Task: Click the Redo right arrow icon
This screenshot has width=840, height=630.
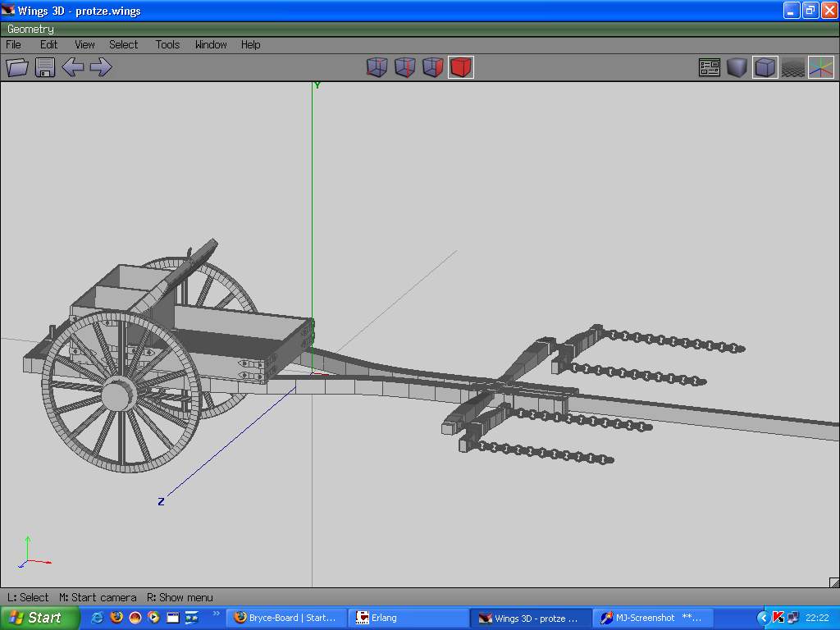Action: coord(101,67)
